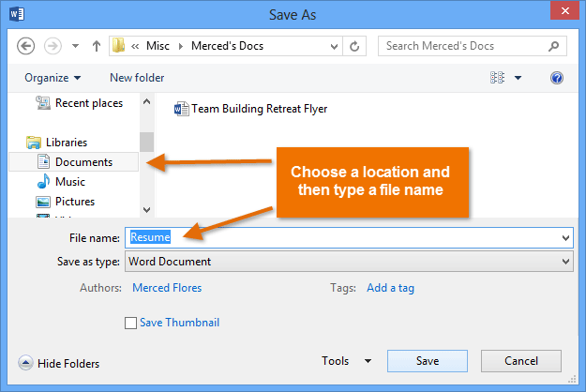
Task: Click the navigation pane scrollbar thumb
Action: (x=147, y=142)
